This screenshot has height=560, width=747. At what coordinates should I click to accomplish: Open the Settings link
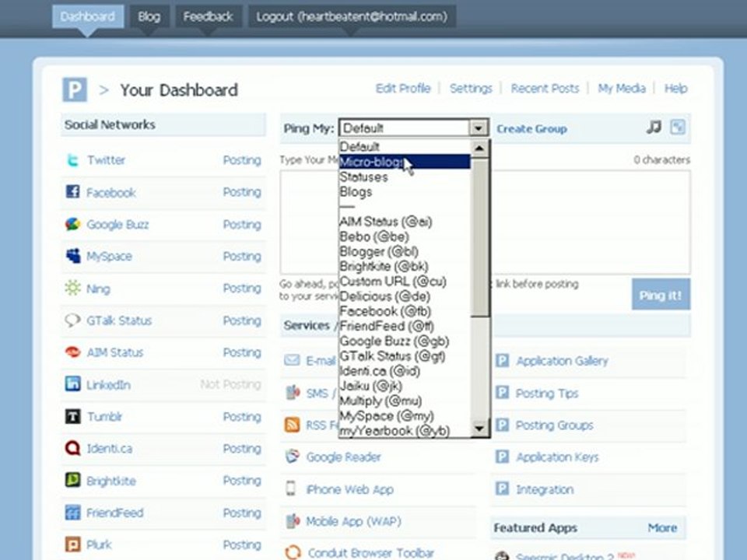pyautogui.click(x=471, y=89)
